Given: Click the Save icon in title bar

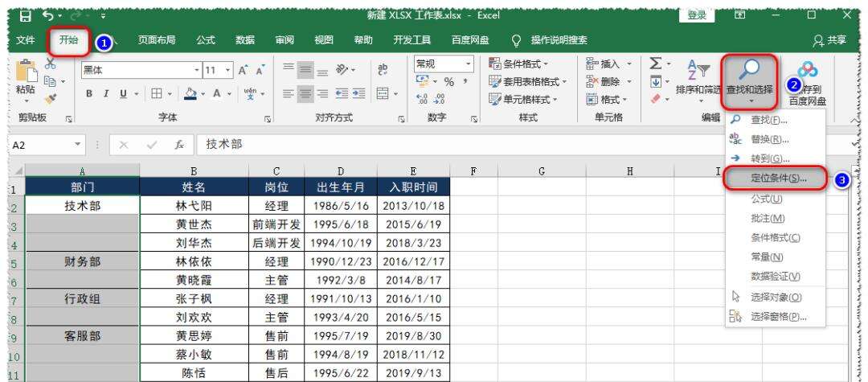Looking at the screenshot, I should pos(26,16).
